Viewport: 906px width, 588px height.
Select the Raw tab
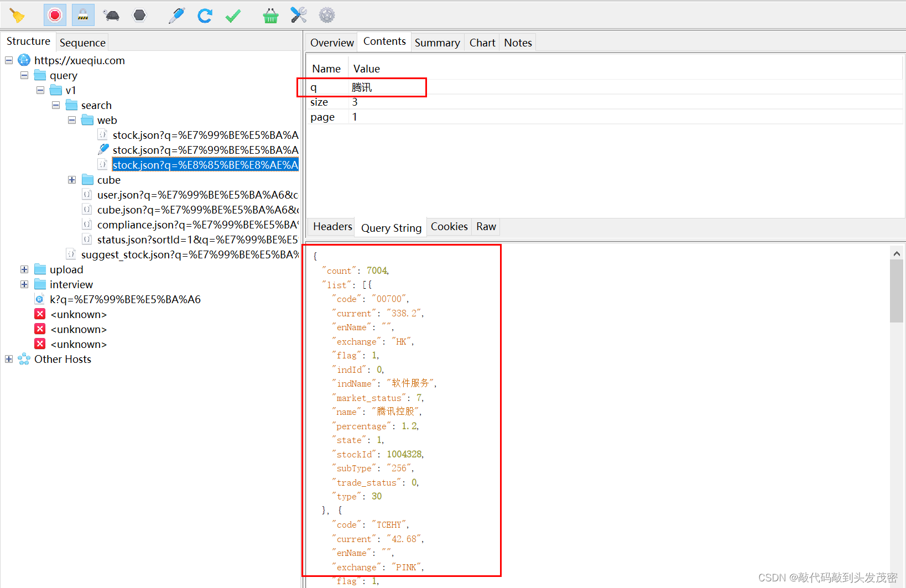(x=486, y=226)
